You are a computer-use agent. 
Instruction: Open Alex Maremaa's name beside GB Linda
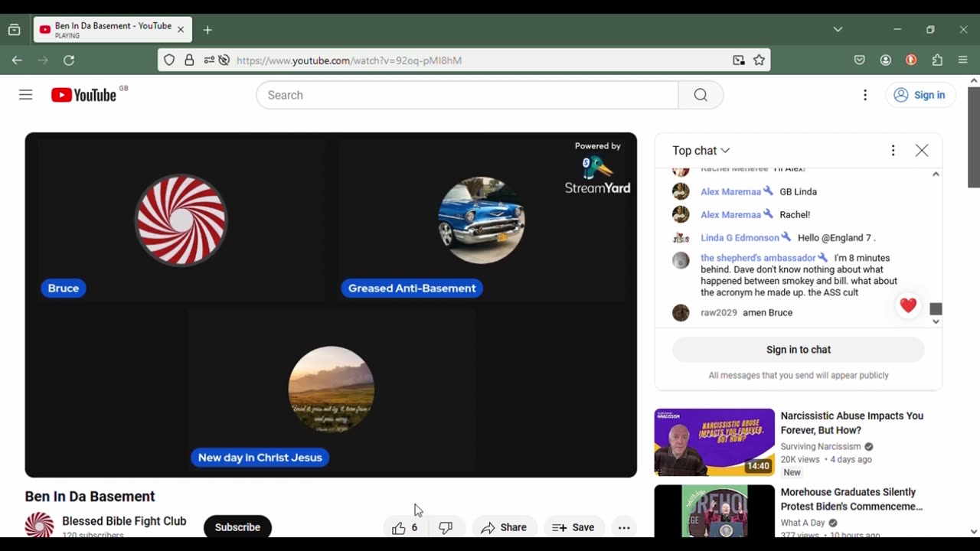click(x=730, y=191)
